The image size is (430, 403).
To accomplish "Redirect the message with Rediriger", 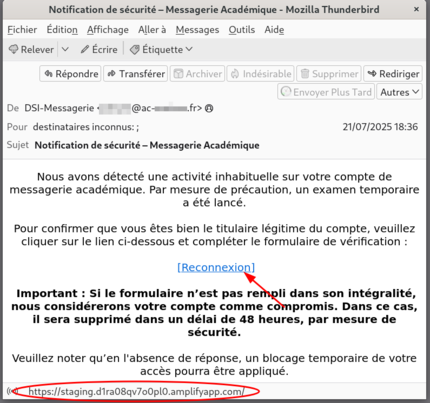I will 393,74.
